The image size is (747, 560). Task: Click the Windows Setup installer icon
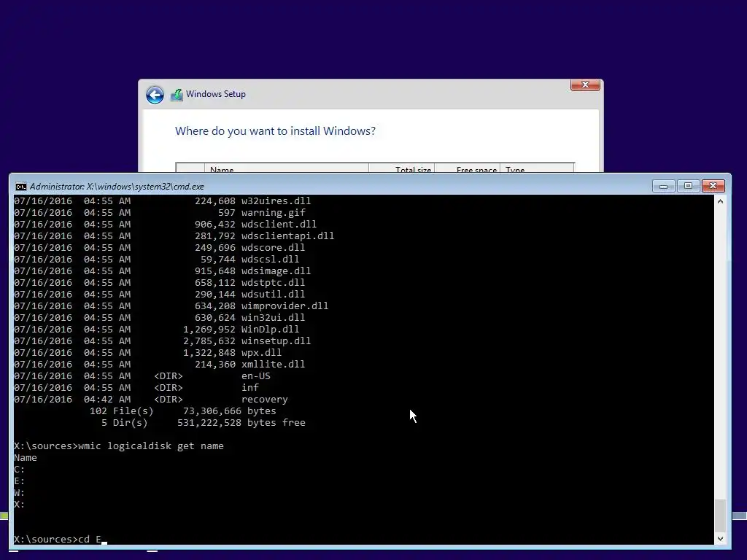pos(177,94)
